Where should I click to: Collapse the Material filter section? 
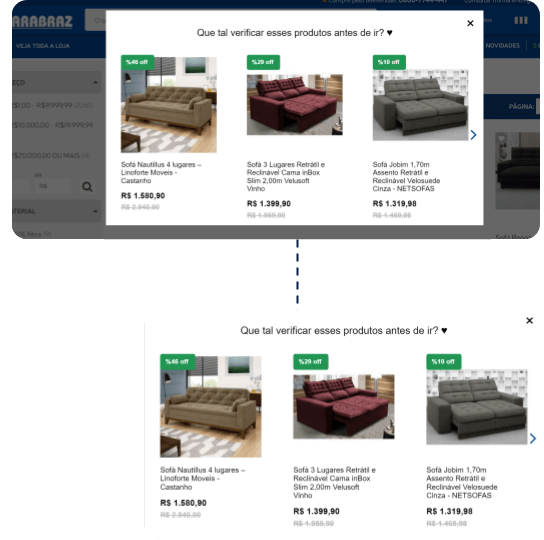(95, 211)
